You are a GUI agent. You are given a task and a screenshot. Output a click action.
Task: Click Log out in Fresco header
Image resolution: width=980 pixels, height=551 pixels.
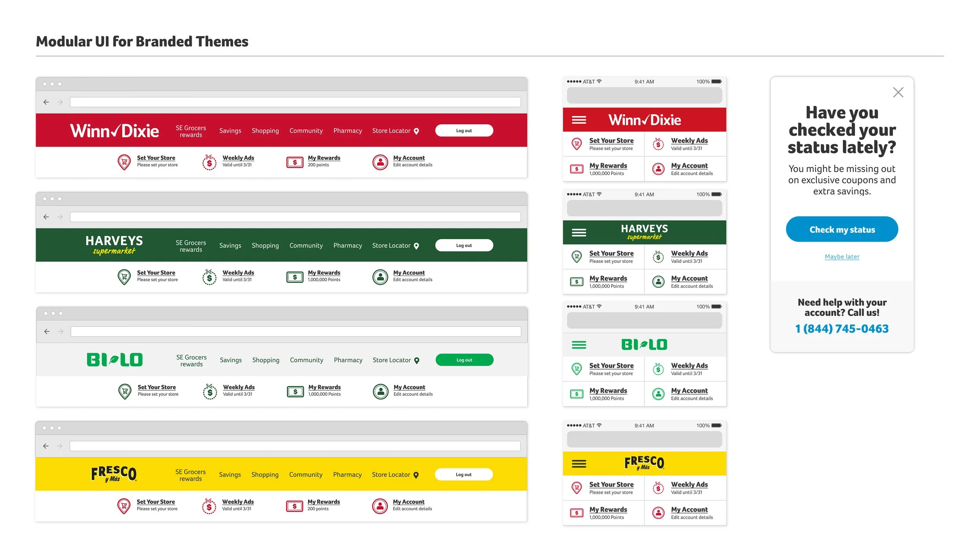pos(464,475)
